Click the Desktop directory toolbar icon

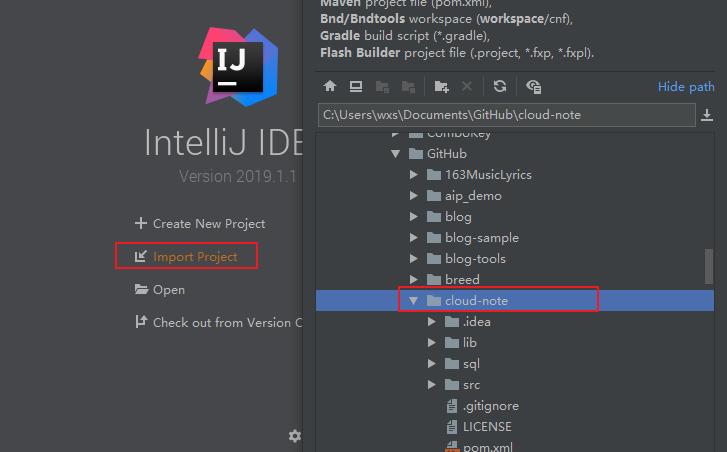tap(356, 86)
